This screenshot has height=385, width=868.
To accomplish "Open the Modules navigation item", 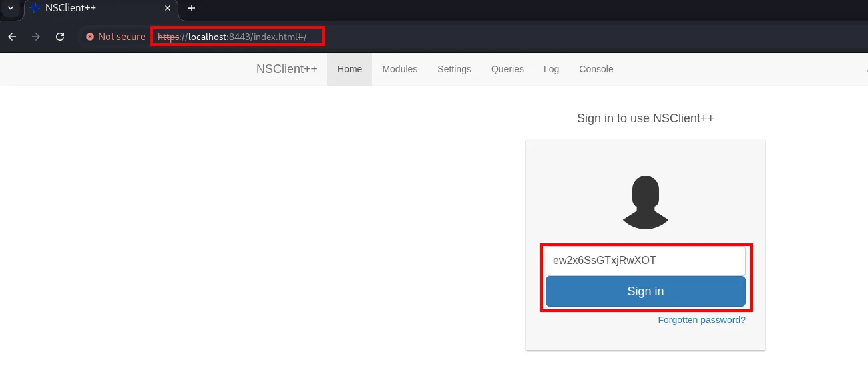I will [x=400, y=69].
